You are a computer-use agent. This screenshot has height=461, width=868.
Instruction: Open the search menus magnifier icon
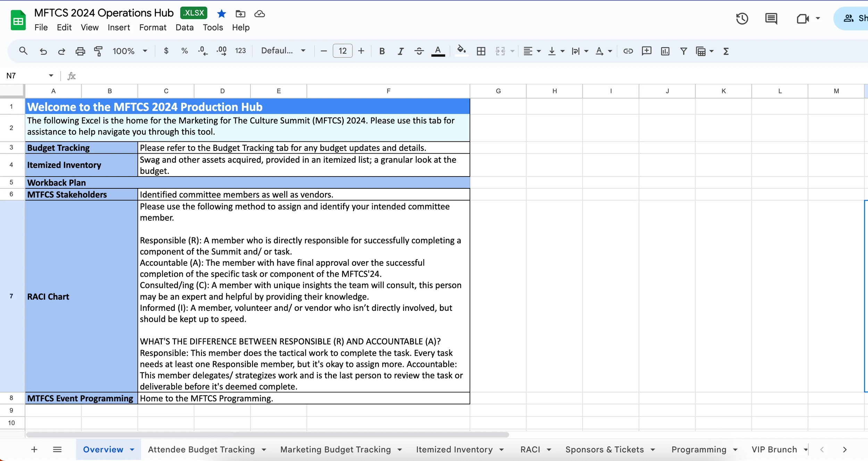[23, 51]
